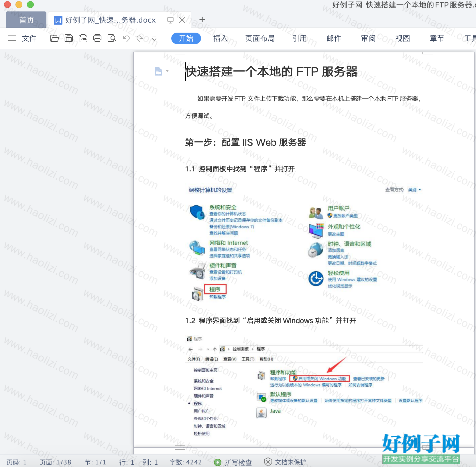476x467 pixels.
Task: Click the document protection shield icon
Action: pos(268,462)
